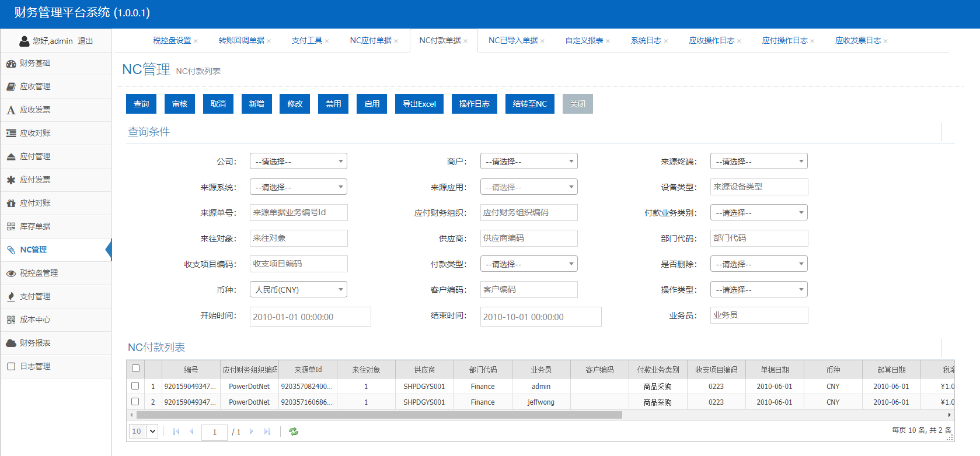Open the page size 10 dropdown
The image size is (980, 456).
point(144,432)
